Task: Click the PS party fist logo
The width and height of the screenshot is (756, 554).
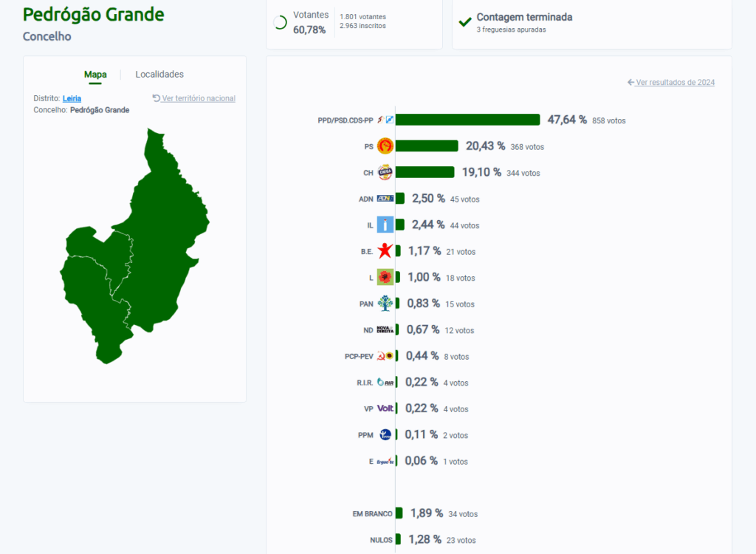Action: tap(385, 146)
